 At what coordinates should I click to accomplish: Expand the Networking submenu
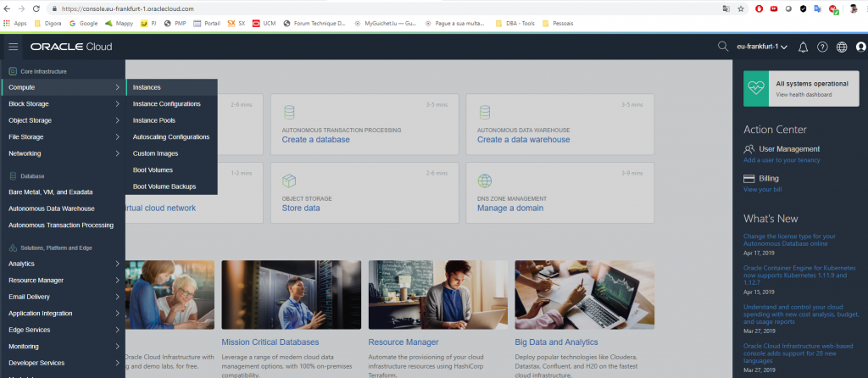(63, 153)
